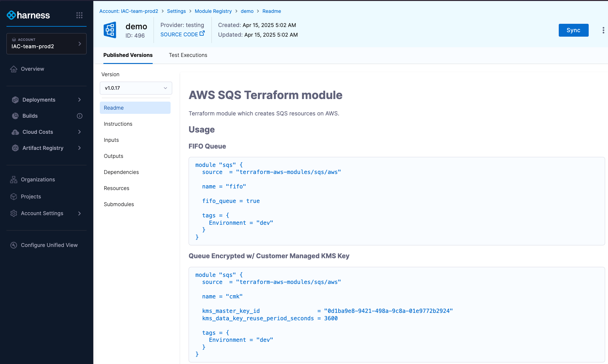Click the Module Registry breadcrumb link

213,11
